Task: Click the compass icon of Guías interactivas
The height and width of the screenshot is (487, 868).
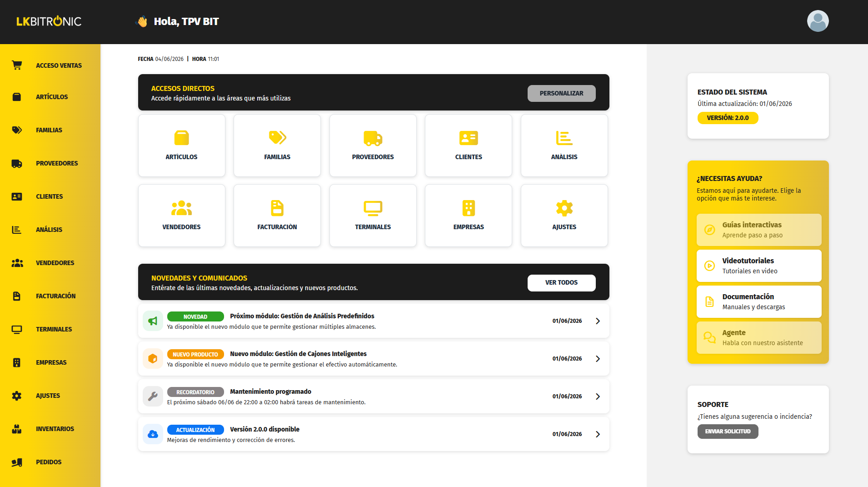Action: click(709, 230)
